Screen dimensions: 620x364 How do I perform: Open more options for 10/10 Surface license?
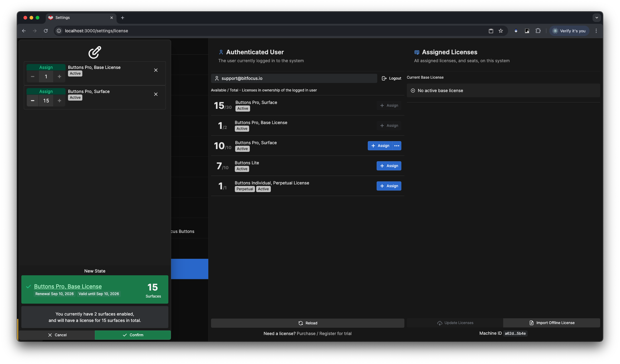pyautogui.click(x=397, y=146)
